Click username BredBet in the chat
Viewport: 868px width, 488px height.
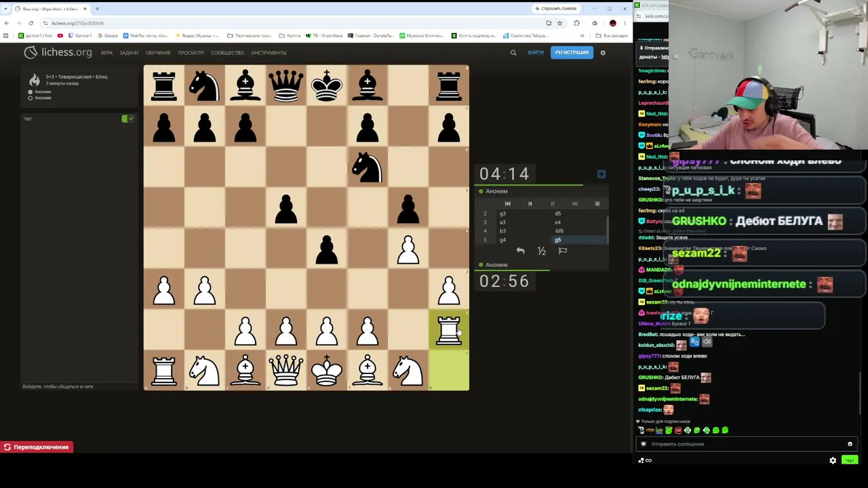648,334
